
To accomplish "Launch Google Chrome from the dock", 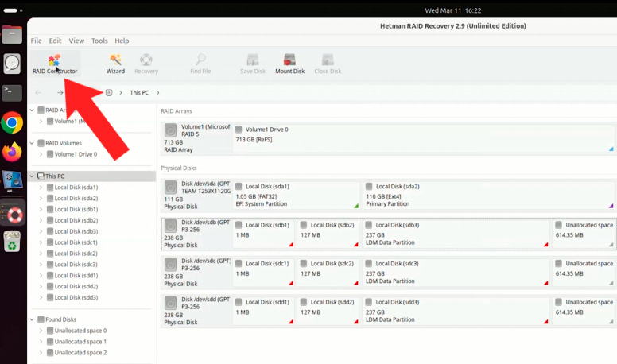I will [12, 122].
